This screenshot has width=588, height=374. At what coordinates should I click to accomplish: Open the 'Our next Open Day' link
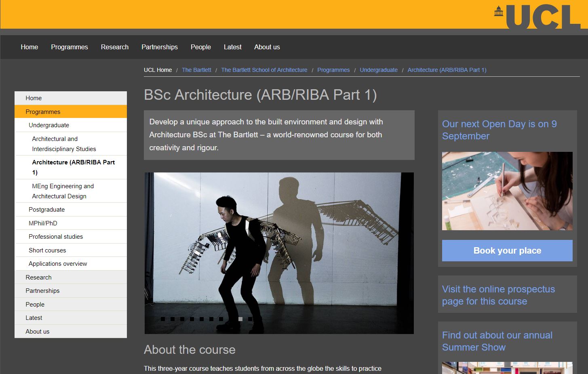click(499, 130)
